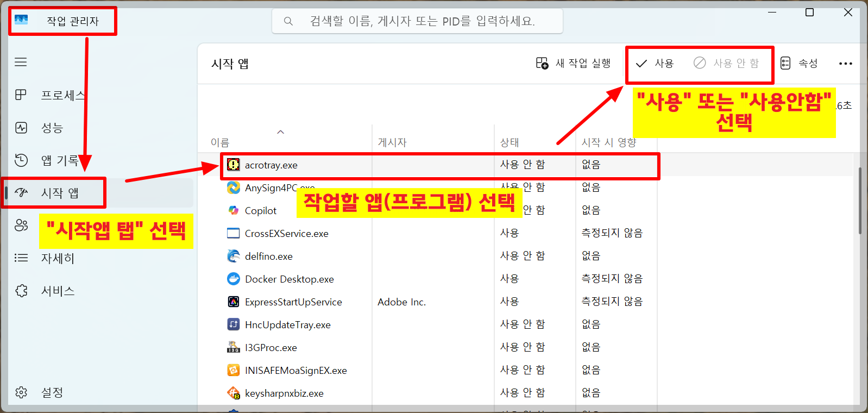Click the sort arrow above the Name column
Image resolution: width=868 pixels, height=413 pixels.
pos(281,132)
